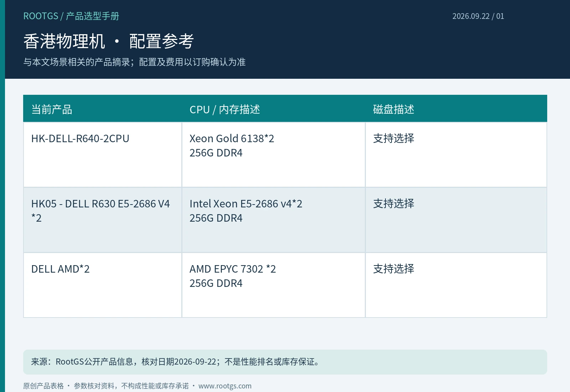Click the date 2026.09.22 / 01

[x=478, y=16]
